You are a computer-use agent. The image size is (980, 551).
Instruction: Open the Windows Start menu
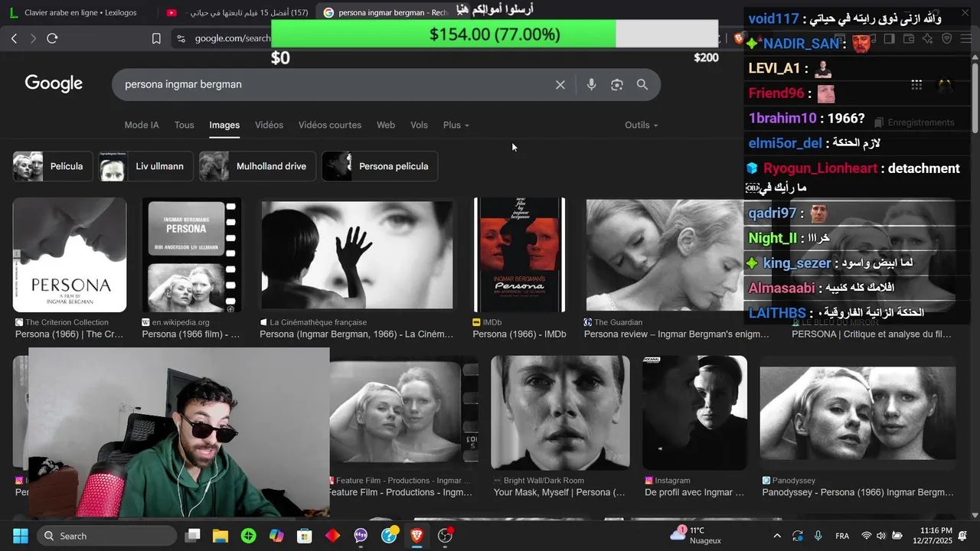tap(20, 536)
